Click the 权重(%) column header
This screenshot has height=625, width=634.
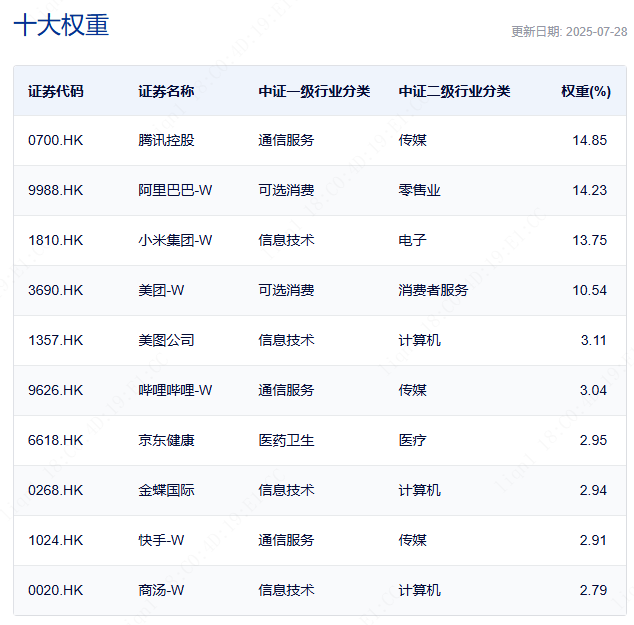click(586, 91)
